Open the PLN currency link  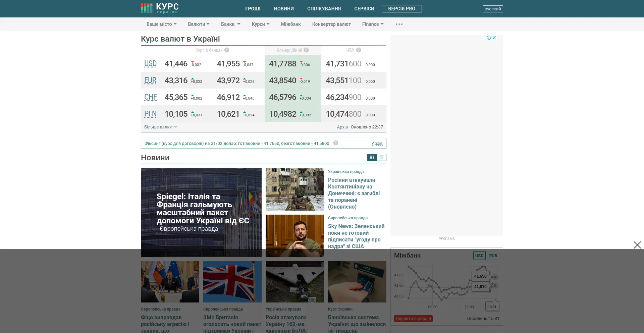pos(150,114)
